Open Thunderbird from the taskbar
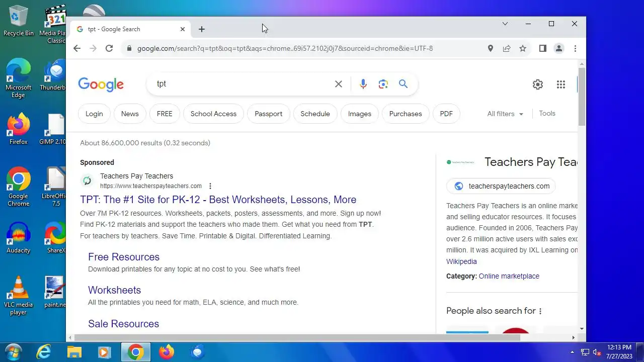644x362 pixels. click(x=197, y=352)
